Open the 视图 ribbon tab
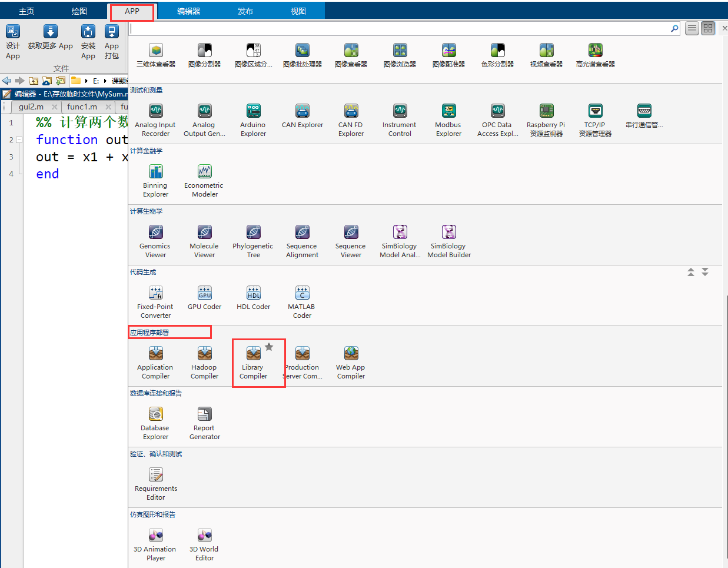Viewport: 728px width, 568px height. [298, 11]
